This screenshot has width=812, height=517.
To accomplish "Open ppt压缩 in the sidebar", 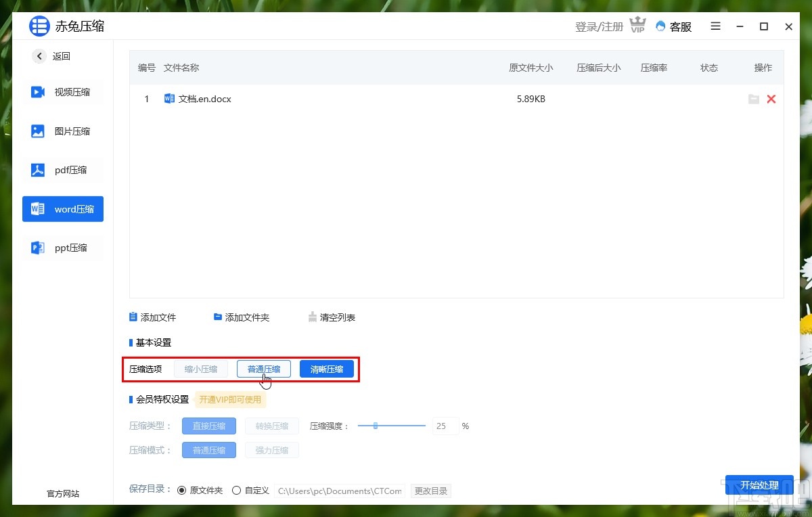I will tap(63, 248).
